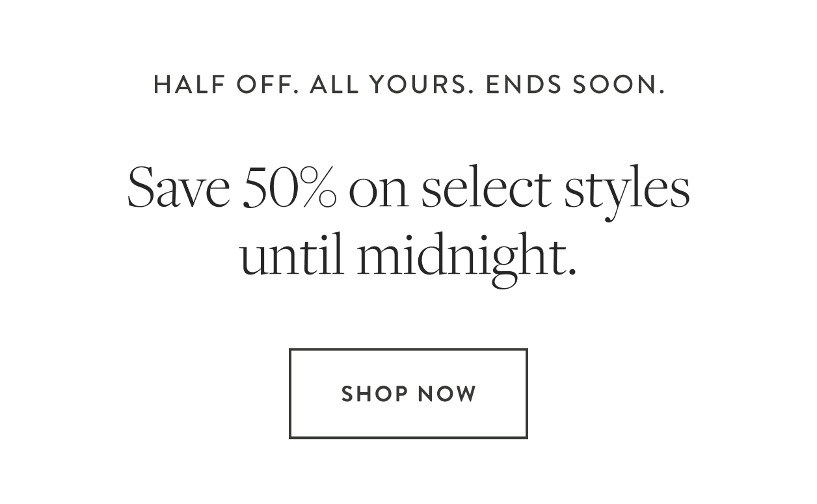Click the word "on" in the headline
This screenshot has width=817, height=504.
[385, 189]
